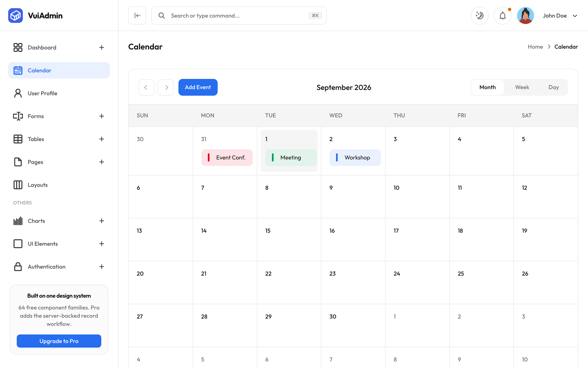Click the Tables grid icon

click(18, 139)
